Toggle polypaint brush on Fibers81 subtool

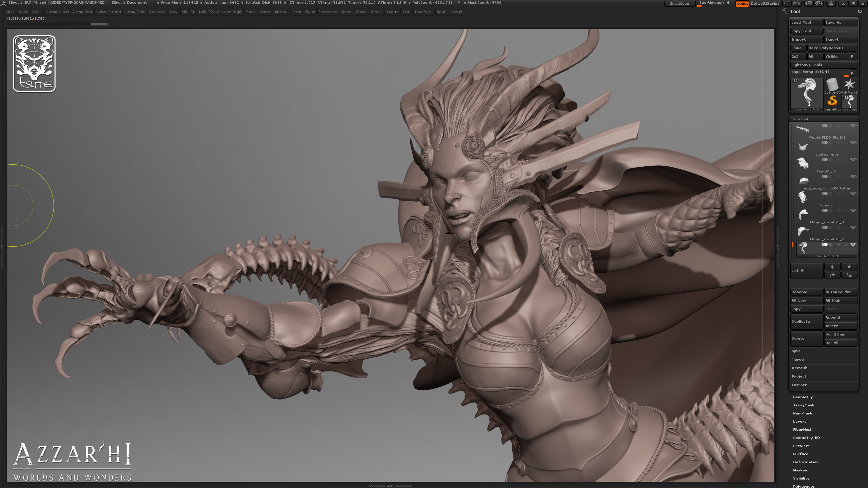846,194
